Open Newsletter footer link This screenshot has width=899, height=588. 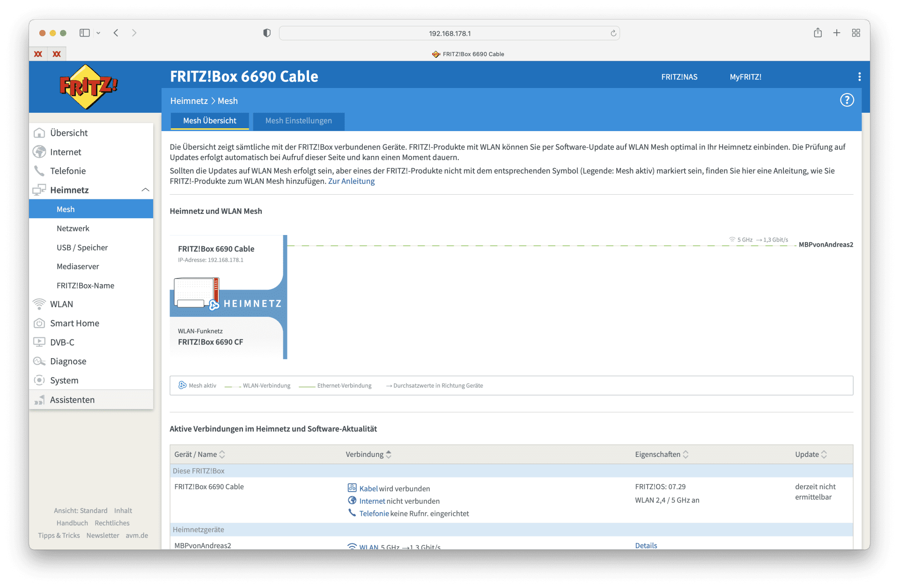click(103, 536)
